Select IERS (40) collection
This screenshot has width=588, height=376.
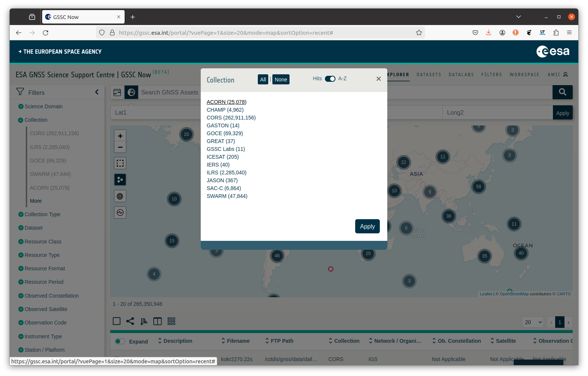point(218,165)
